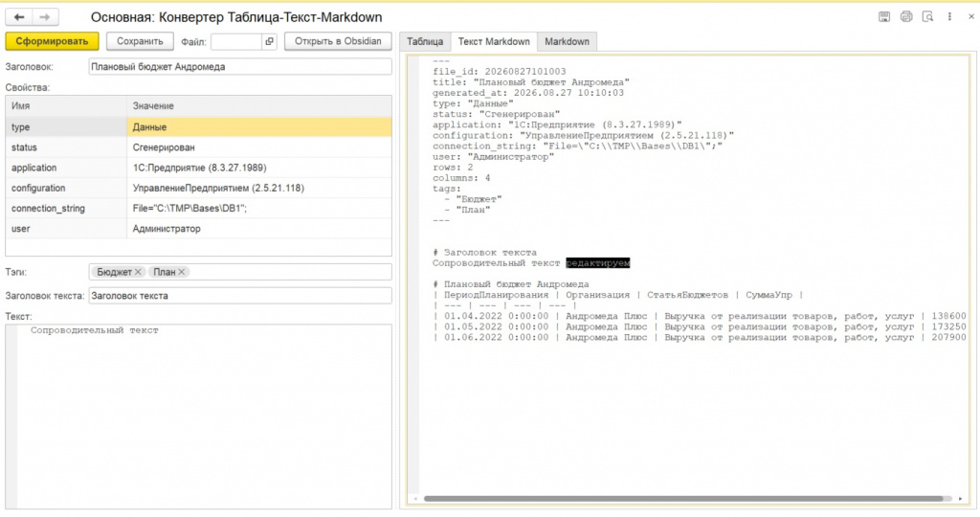Click the markdown row dated 01.04.2022
This screenshot has height=517, width=980.
click(700, 316)
